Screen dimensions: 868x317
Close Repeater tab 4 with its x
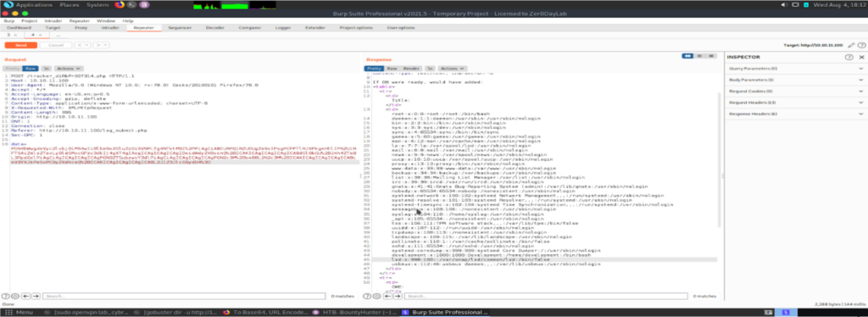click(x=40, y=35)
